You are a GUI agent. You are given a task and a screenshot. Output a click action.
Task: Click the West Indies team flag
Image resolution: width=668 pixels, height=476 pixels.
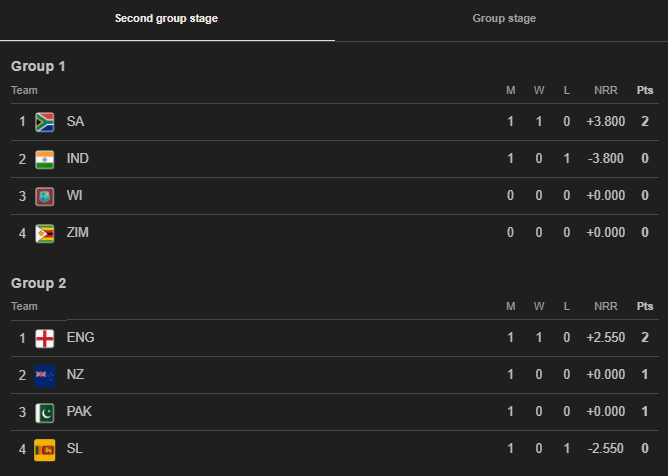[x=44, y=196]
